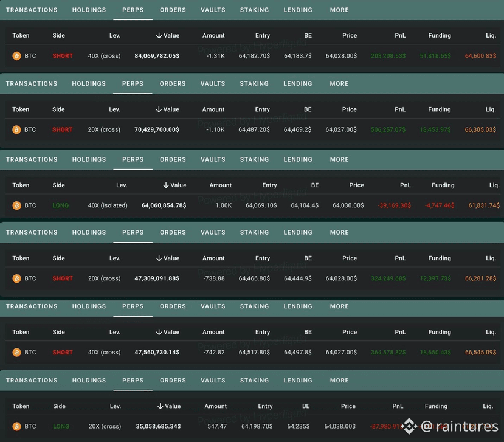The height and width of the screenshot is (442, 504).
Task: Click the Value sort arrow above 47,560,730.14$
Action: coord(159,332)
